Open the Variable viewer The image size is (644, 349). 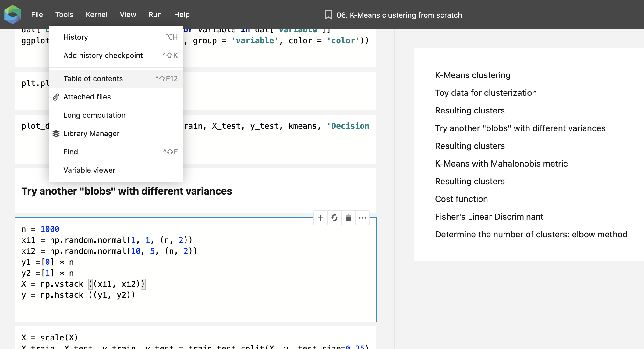click(x=89, y=170)
